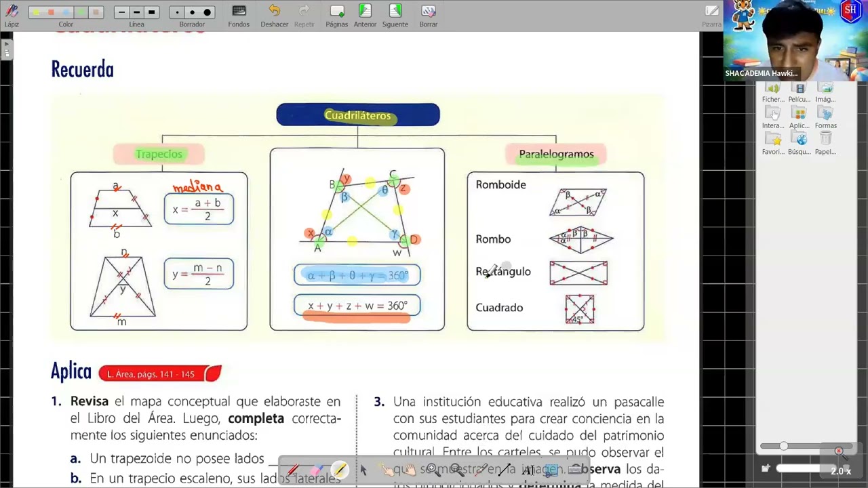Click the Cuadriláteros title box

[358, 115]
